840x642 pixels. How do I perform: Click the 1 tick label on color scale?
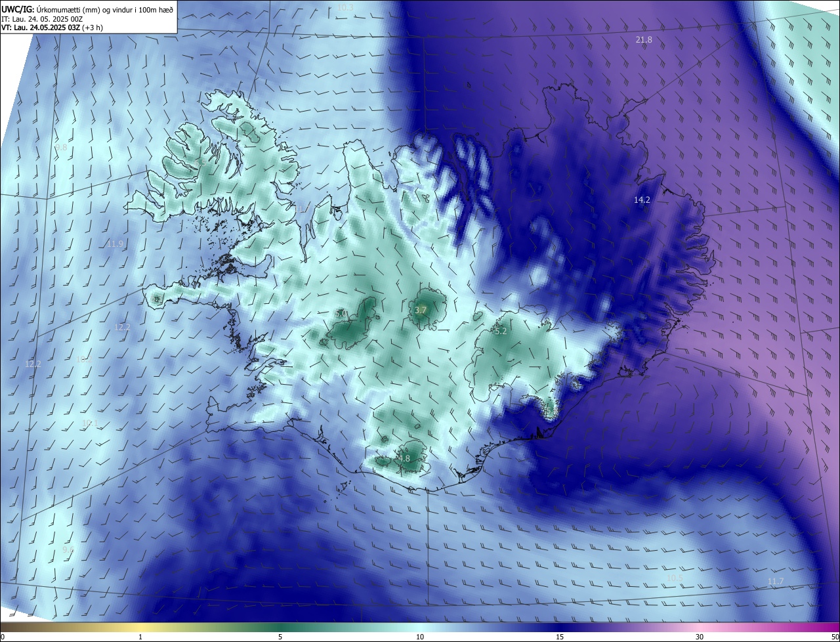tap(140, 637)
